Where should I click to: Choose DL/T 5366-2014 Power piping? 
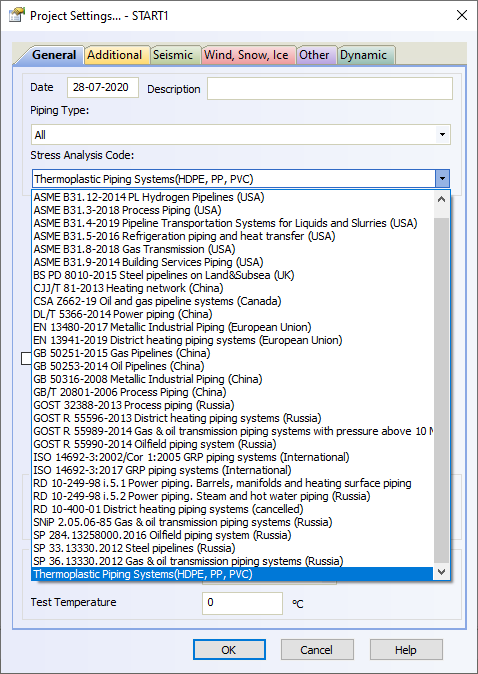[232, 314]
